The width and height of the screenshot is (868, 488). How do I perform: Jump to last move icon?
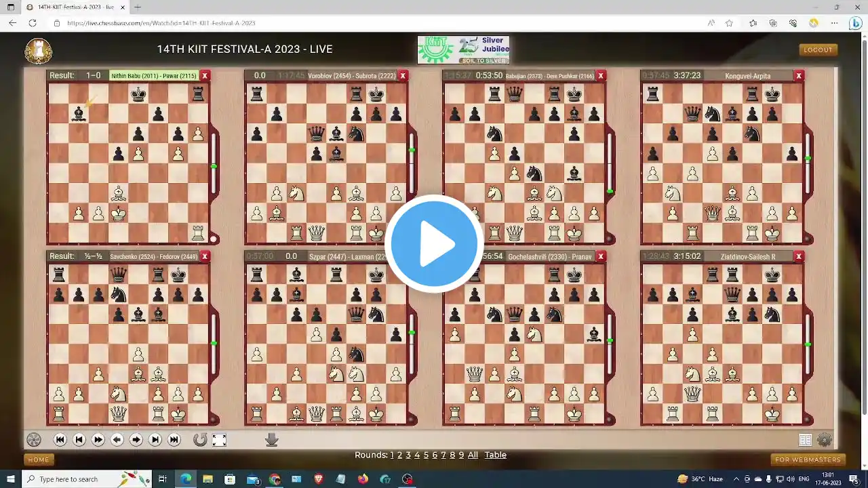pos(174,440)
